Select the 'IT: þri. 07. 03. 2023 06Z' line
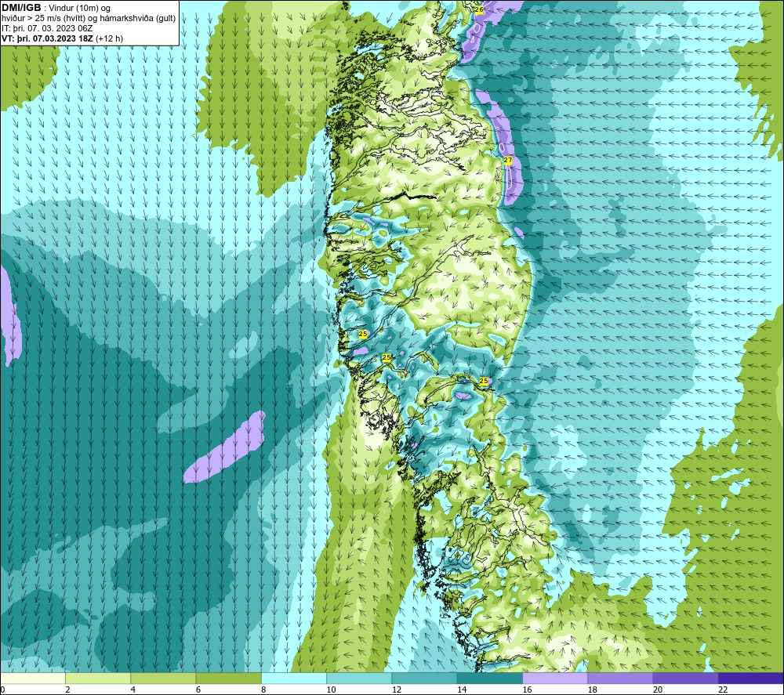The image size is (784, 695). 47,28
